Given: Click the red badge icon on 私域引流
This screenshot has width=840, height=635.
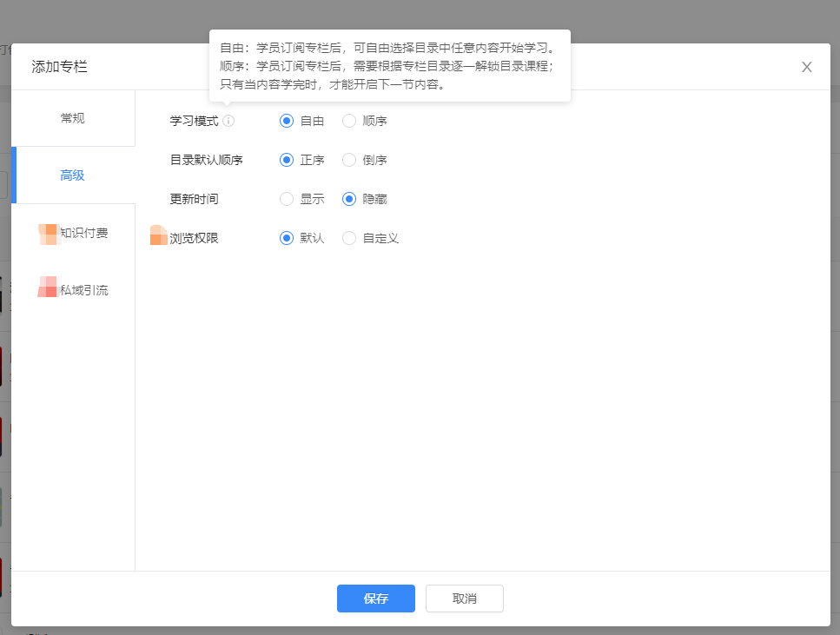Looking at the screenshot, I should (x=48, y=288).
